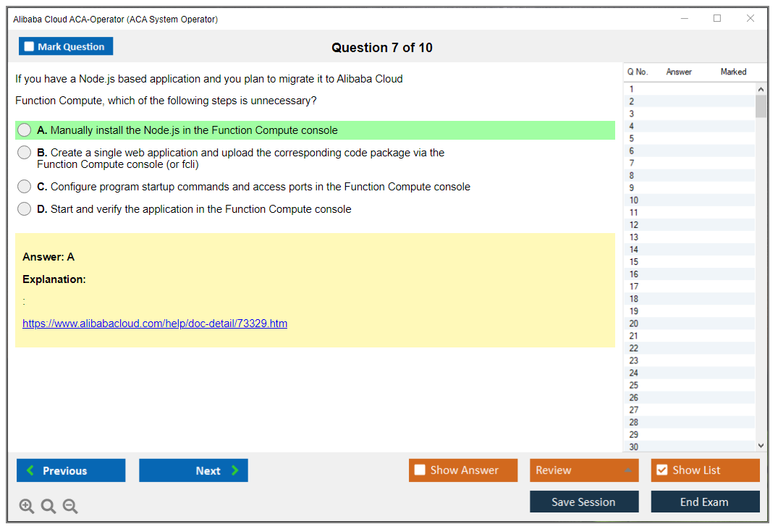Click Save Session button
This screenshot has width=778, height=532.
pyautogui.click(x=584, y=502)
